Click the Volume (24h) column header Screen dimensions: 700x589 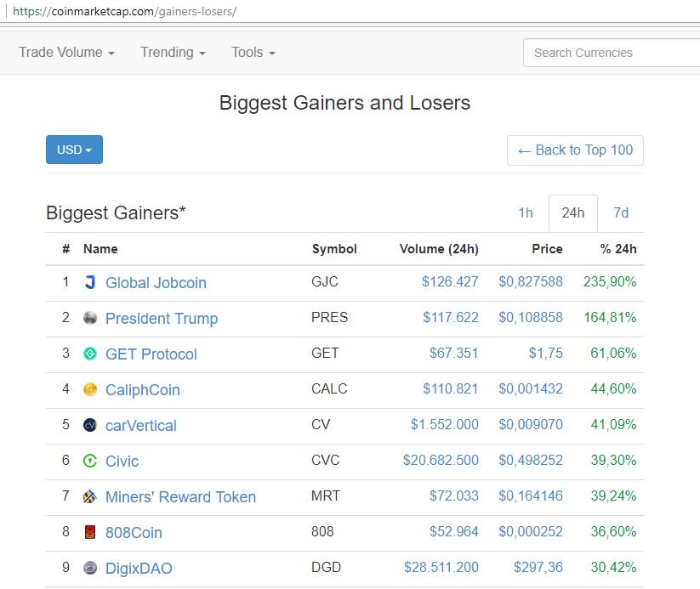[439, 249]
